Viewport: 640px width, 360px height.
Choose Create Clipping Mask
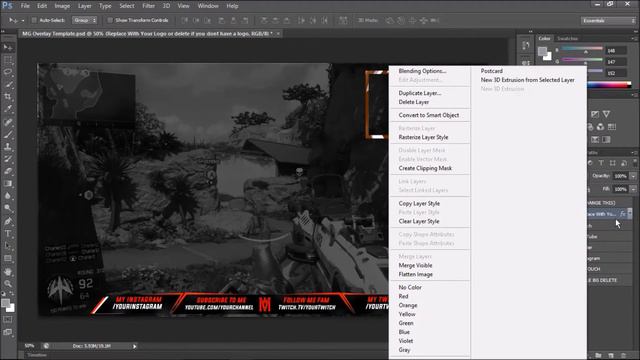click(425, 168)
